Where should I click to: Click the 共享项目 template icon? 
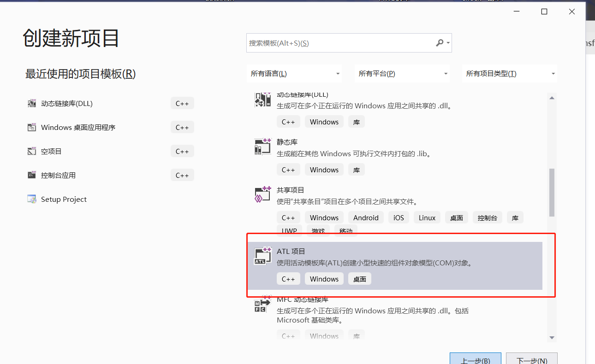point(263,194)
